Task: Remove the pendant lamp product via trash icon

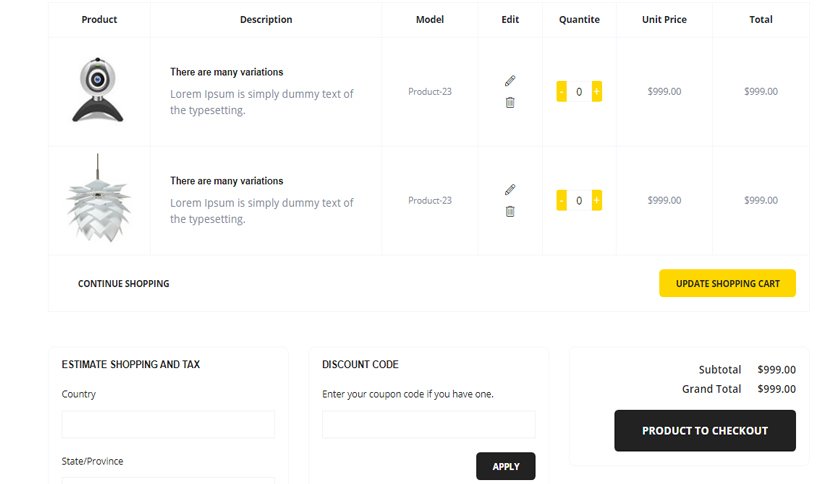Action: pos(510,211)
